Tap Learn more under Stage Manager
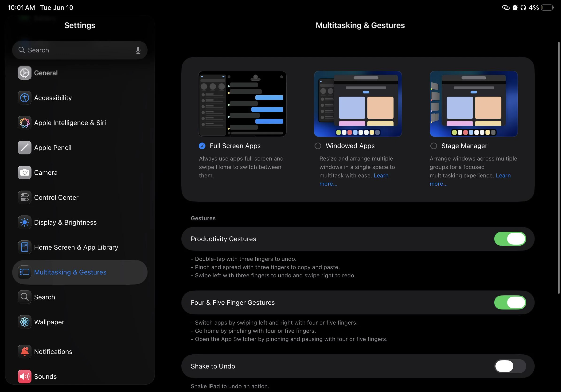 click(503, 176)
